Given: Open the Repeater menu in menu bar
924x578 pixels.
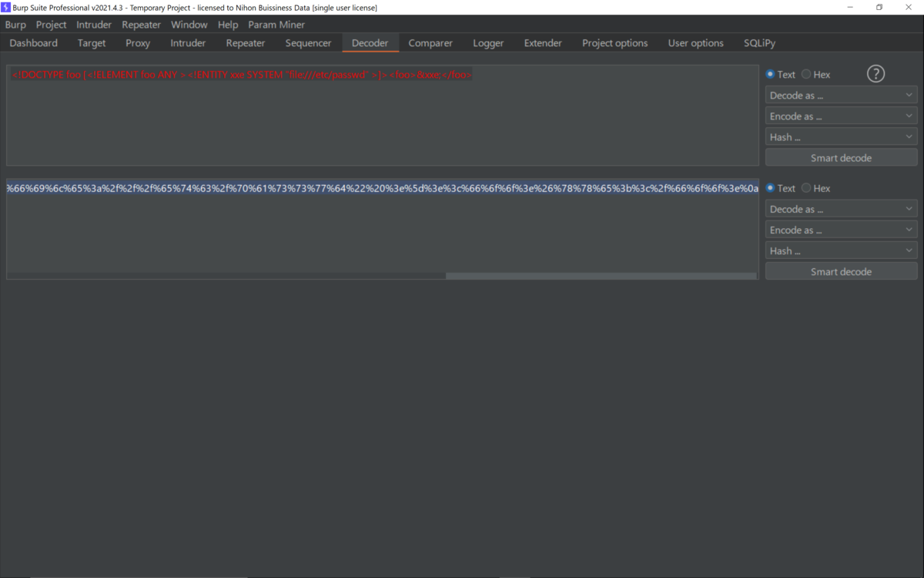Looking at the screenshot, I should click(x=141, y=25).
